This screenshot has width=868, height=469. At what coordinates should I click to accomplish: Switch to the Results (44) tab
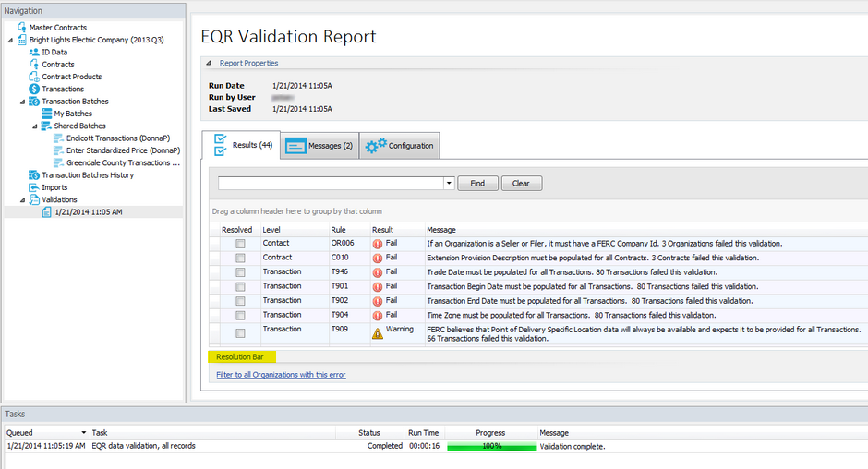pos(241,145)
